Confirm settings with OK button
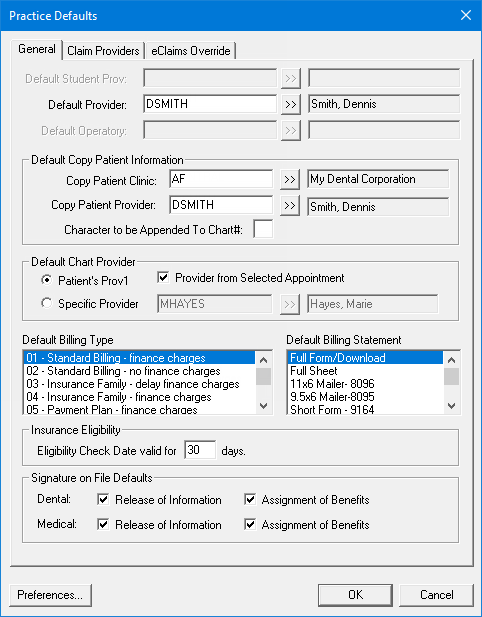482x617 pixels. [x=355, y=595]
